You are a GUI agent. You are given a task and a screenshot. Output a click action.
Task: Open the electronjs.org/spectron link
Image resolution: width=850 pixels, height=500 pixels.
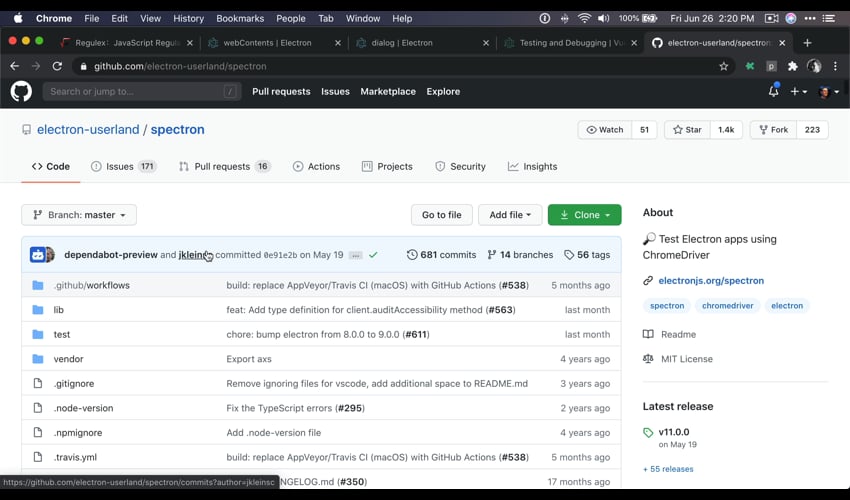pyautogui.click(x=711, y=280)
